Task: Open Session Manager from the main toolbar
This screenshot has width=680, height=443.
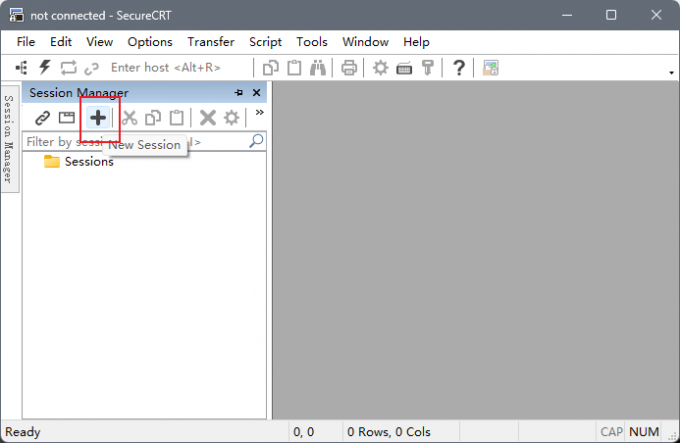Action: [x=22, y=68]
